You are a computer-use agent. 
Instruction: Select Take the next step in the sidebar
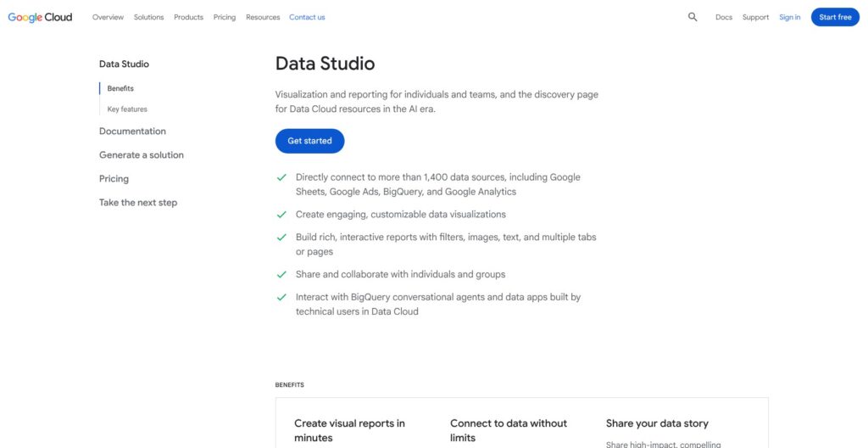pos(138,203)
